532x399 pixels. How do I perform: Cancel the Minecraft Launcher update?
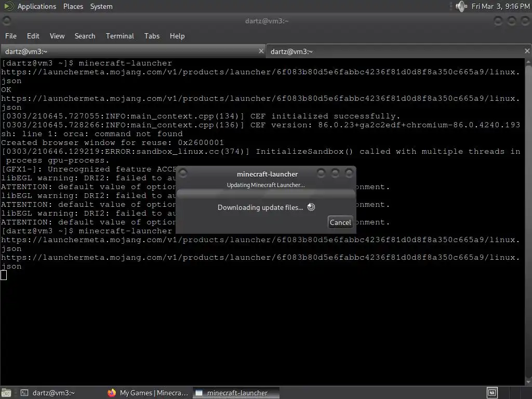(340, 222)
